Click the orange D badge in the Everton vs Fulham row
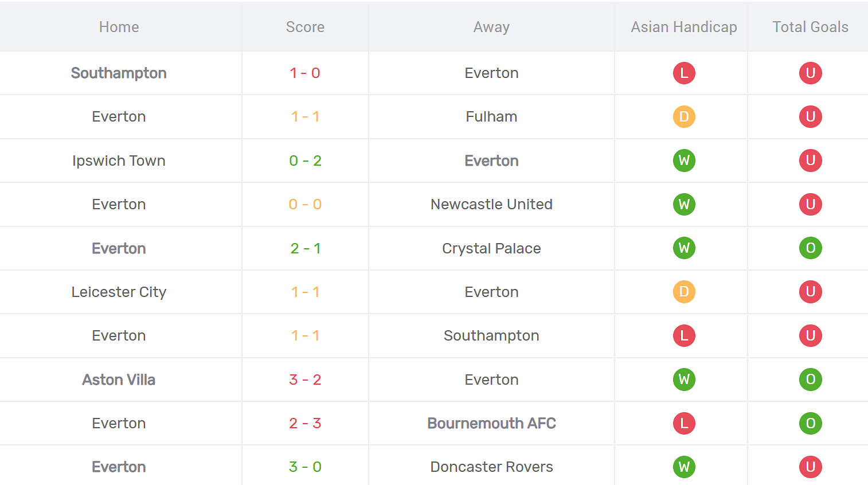The image size is (868, 485). (684, 117)
